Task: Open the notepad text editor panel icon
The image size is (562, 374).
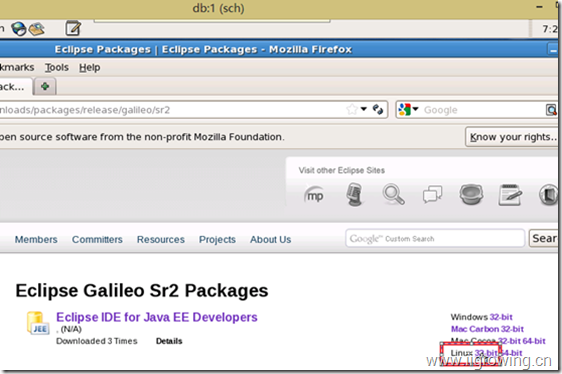Action: point(73,28)
